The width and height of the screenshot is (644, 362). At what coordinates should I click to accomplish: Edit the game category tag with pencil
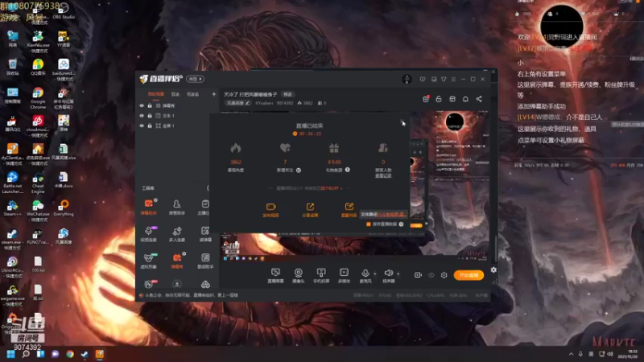point(238,103)
